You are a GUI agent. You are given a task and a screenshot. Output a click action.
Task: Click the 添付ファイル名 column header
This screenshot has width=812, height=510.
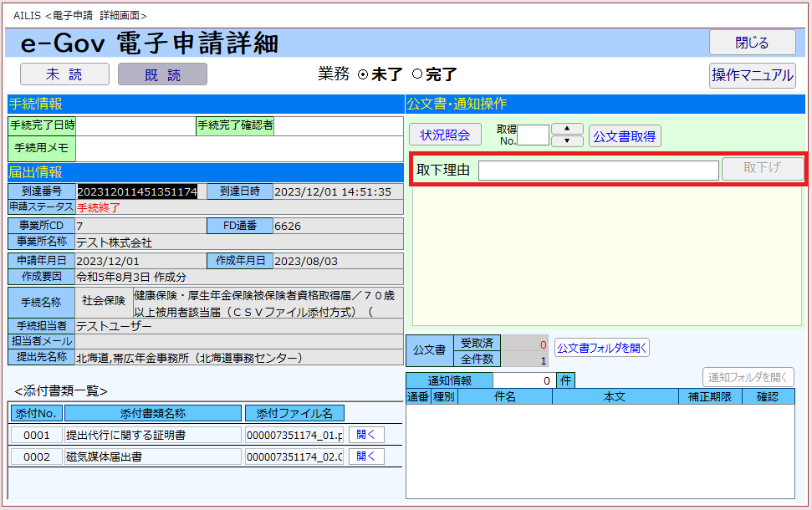tap(294, 413)
